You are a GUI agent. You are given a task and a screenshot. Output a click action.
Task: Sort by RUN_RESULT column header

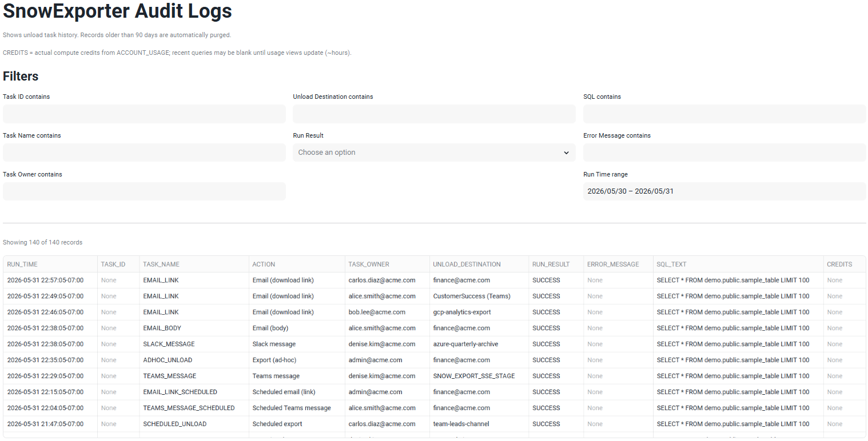point(556,264)
